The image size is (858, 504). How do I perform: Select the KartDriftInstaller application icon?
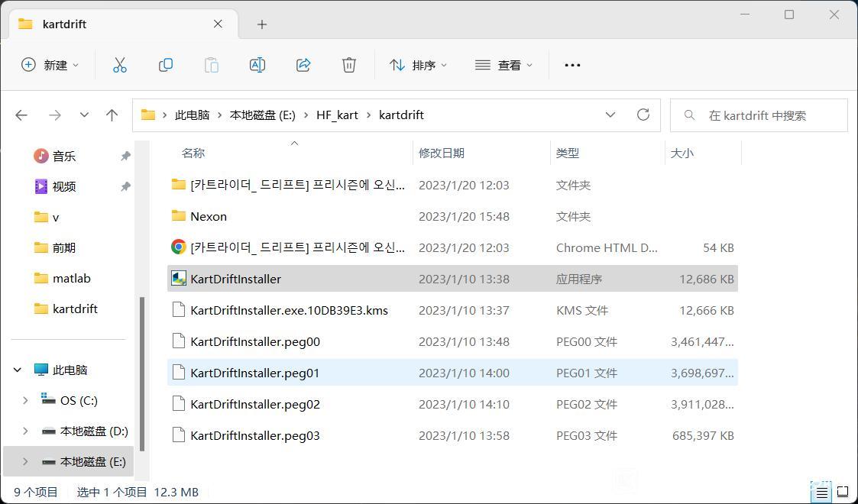(x=178, y=279)
